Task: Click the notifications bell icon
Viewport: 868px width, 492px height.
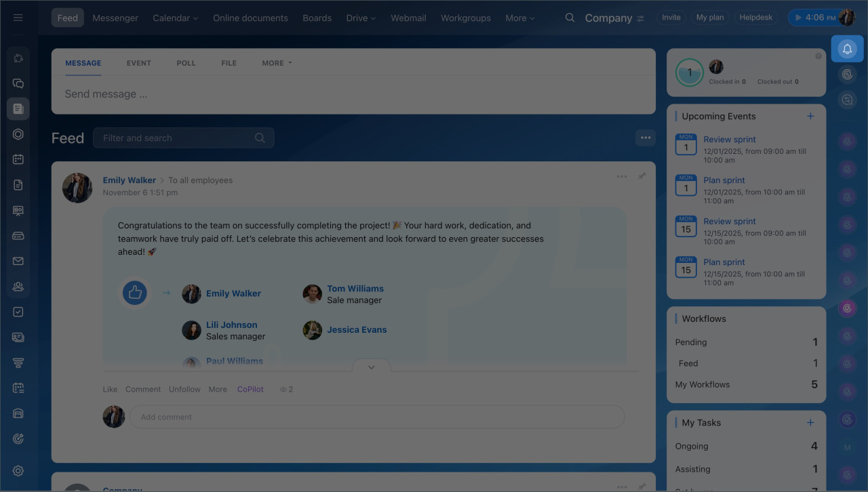Action: [847, 49]
